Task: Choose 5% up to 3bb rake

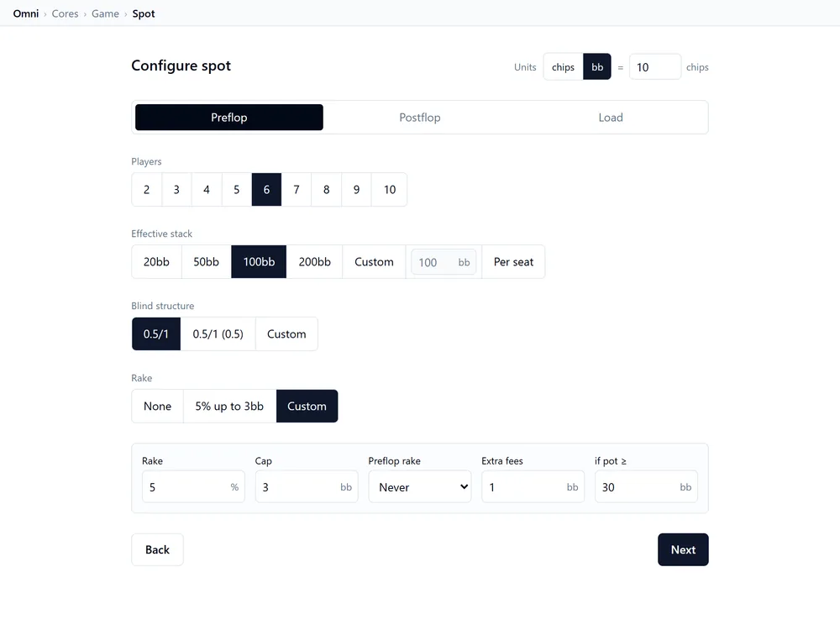Action: coord(229,406)
